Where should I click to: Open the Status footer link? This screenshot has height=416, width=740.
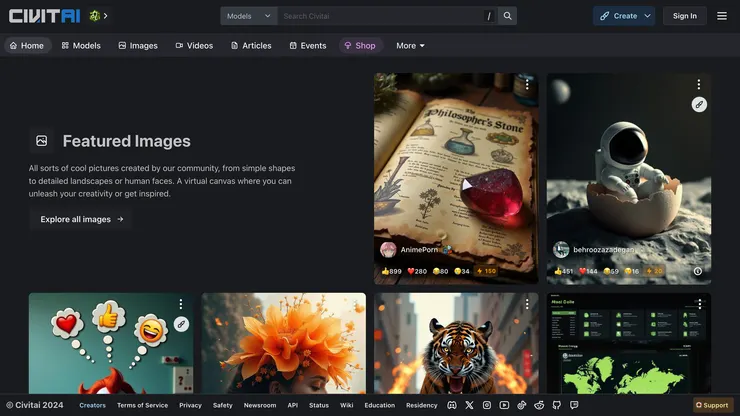coord(319,405)
